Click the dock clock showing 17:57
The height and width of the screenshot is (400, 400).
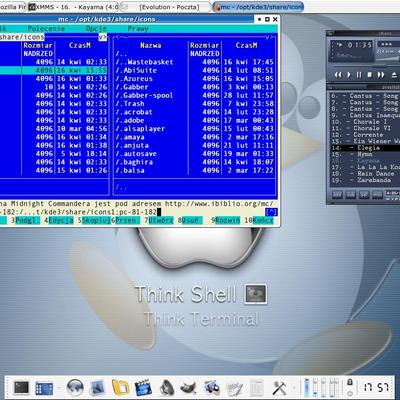[x=377, y=387]
